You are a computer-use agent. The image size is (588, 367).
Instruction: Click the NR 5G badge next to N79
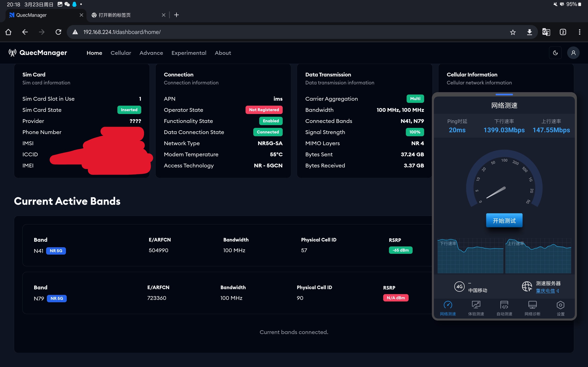57,298
